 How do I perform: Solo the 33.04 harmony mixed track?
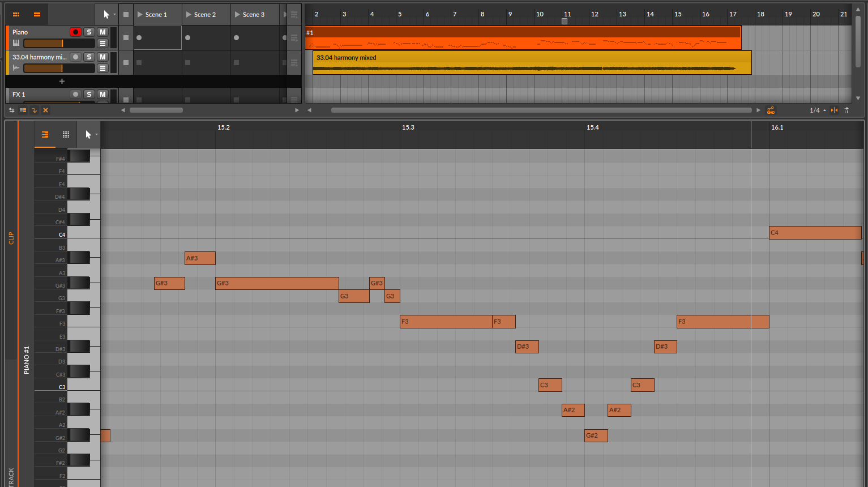pos(89,57)
